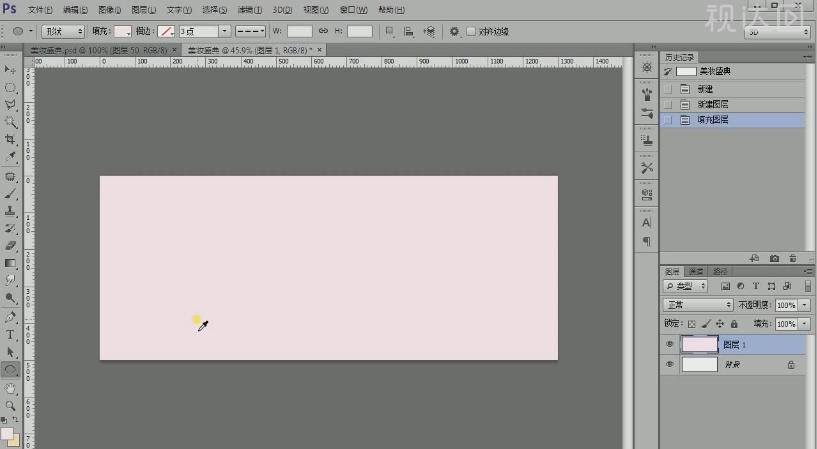This screenshot has height=449, width=817.
Task: Select the Path Selection tool
Action: click(10, 353)
